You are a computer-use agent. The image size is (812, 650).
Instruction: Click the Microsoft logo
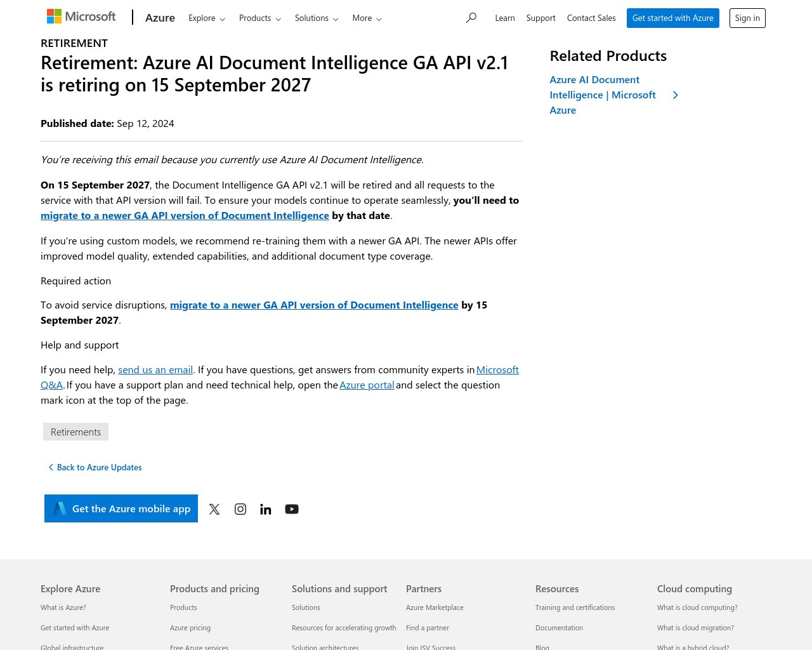pos(81,17)
